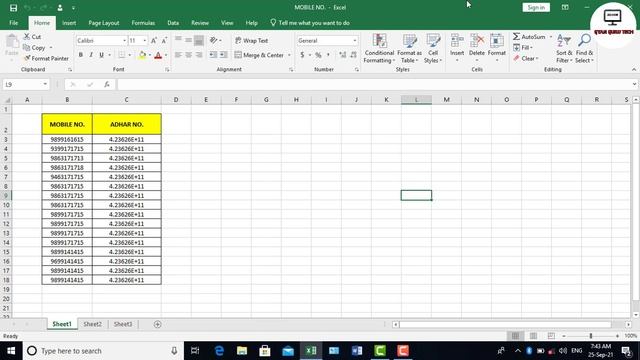640x360 pixels.
Task: Open Sheet2 worksheet tab
Action: [x=92, y=324]
